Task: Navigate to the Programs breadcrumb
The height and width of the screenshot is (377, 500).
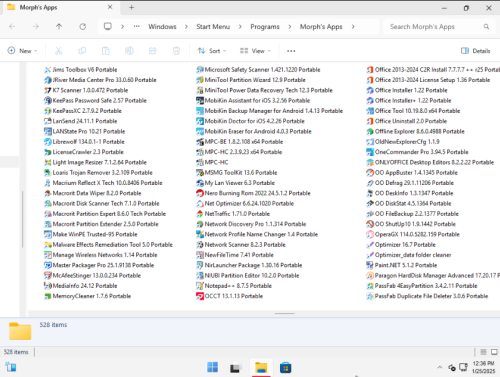Action: [265, 27]
